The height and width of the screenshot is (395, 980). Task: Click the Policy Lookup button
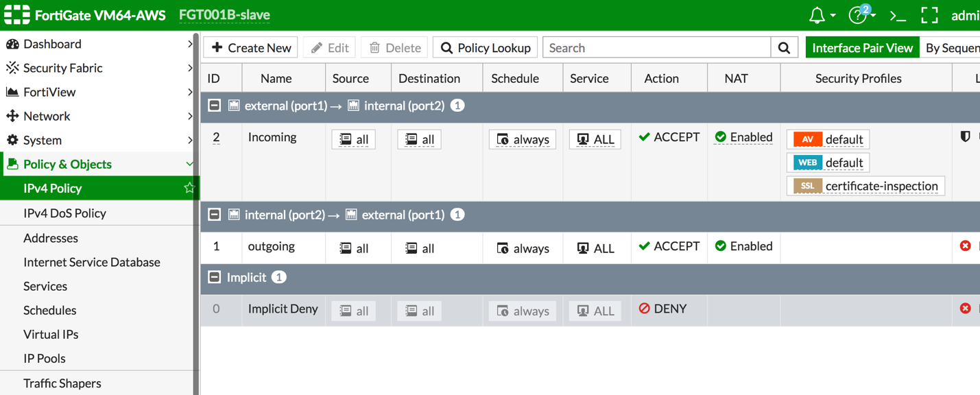click(x=486, y=48)
